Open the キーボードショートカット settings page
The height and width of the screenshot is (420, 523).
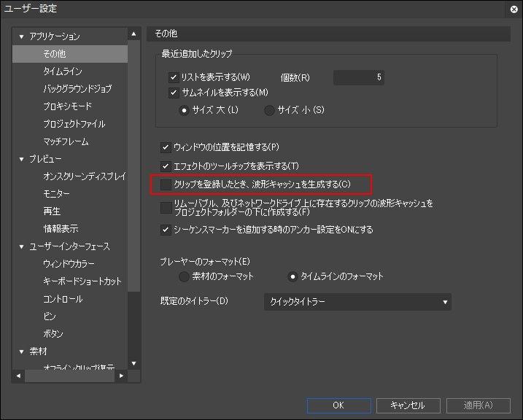coord(82,281)
